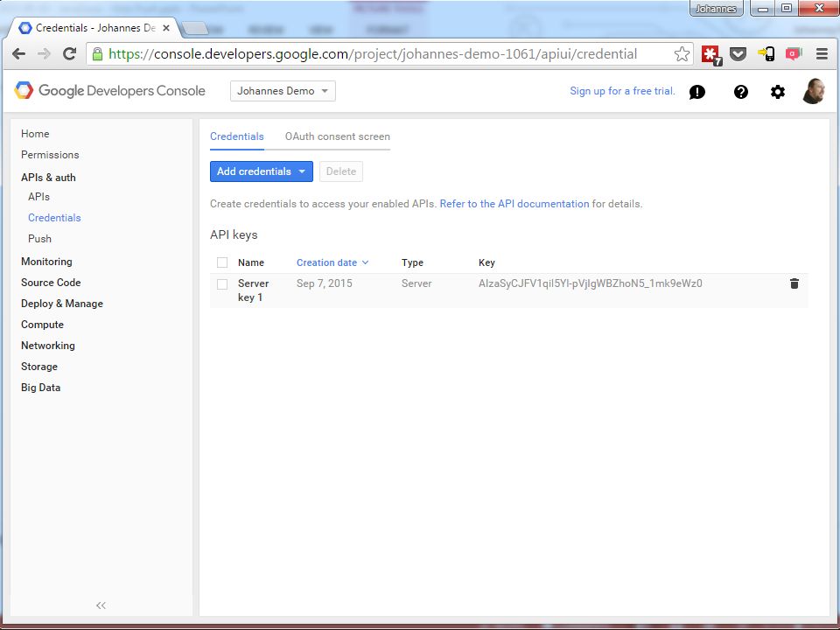The image size is (840, 630).
Task: Open the Pocket extension icon
Action: pyautogui.click(x=738, y=53)
